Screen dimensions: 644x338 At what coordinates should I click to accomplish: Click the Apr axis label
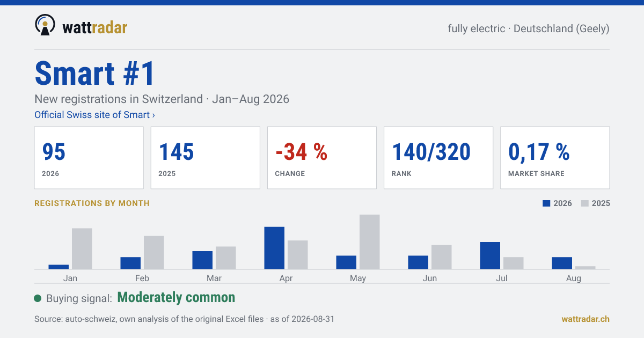286,278
